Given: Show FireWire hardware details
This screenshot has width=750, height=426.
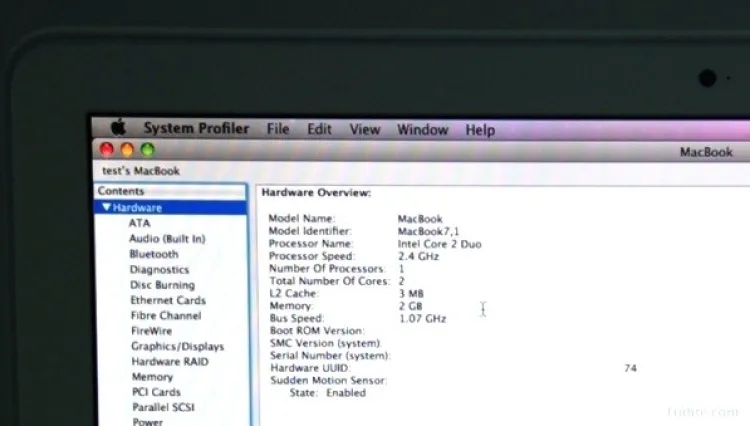Looking at the screenshot, I should [x=151, y=331].
